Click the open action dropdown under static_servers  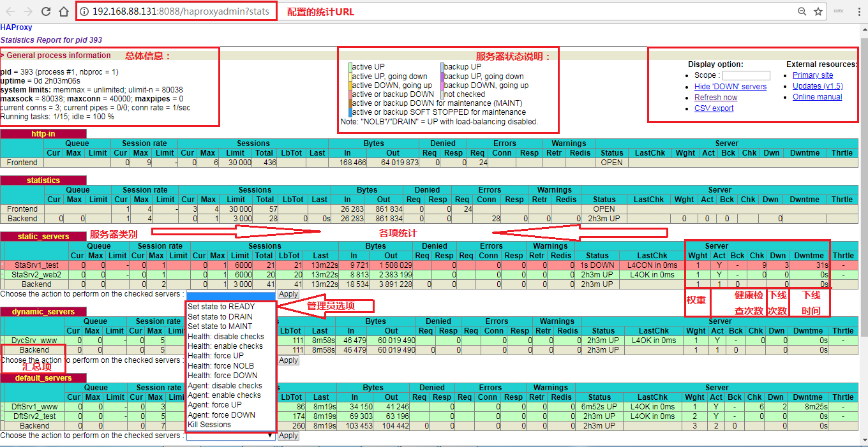pyautogui.click(x=230, y=295)
